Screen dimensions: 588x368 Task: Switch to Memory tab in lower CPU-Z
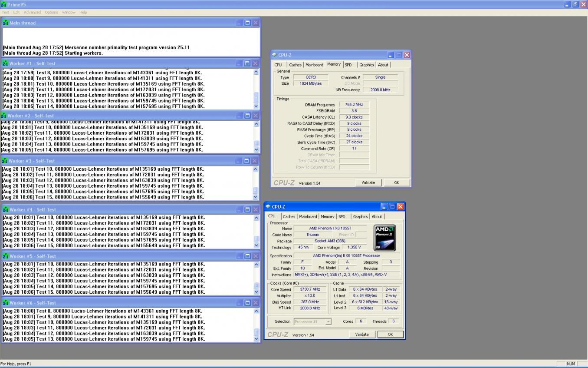tap(328, 216)
